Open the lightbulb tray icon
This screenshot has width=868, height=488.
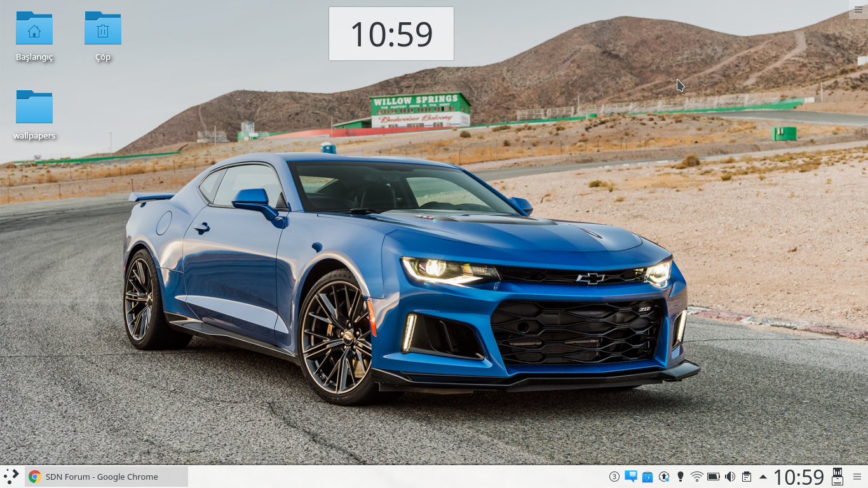pos(681,477)
